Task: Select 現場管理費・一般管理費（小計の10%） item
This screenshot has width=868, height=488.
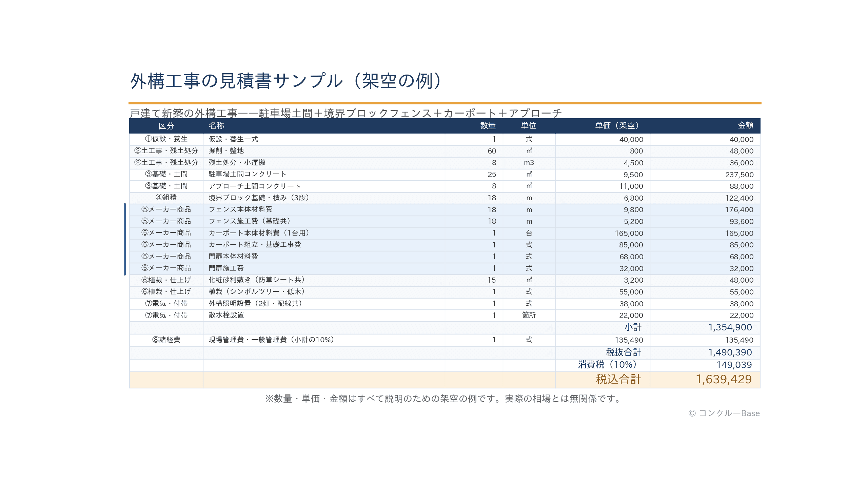Action: click(324, 340)
